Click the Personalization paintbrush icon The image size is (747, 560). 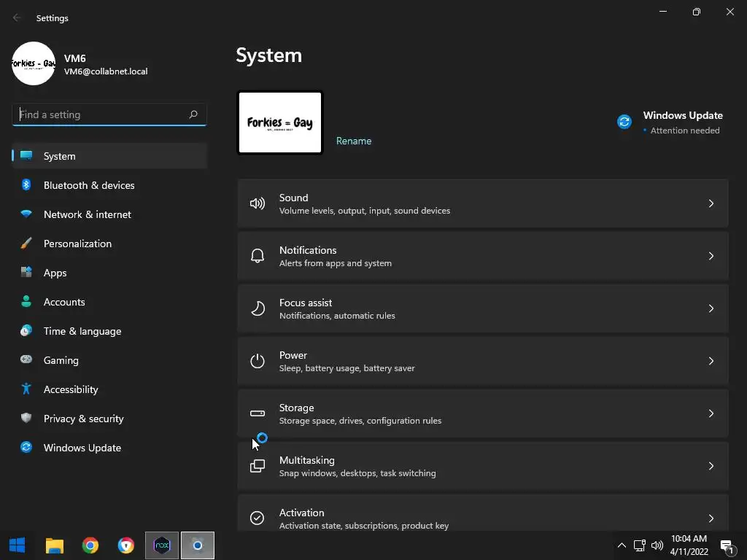26,244
